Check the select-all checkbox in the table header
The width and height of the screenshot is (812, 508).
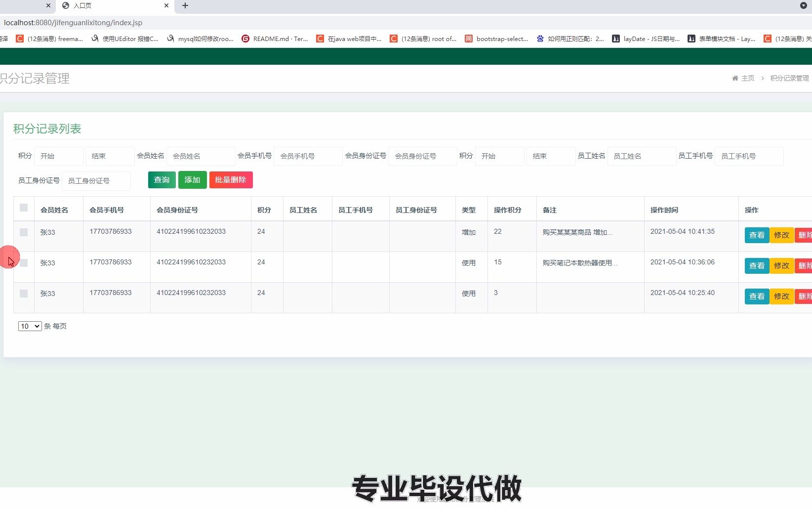pos(24,208)
